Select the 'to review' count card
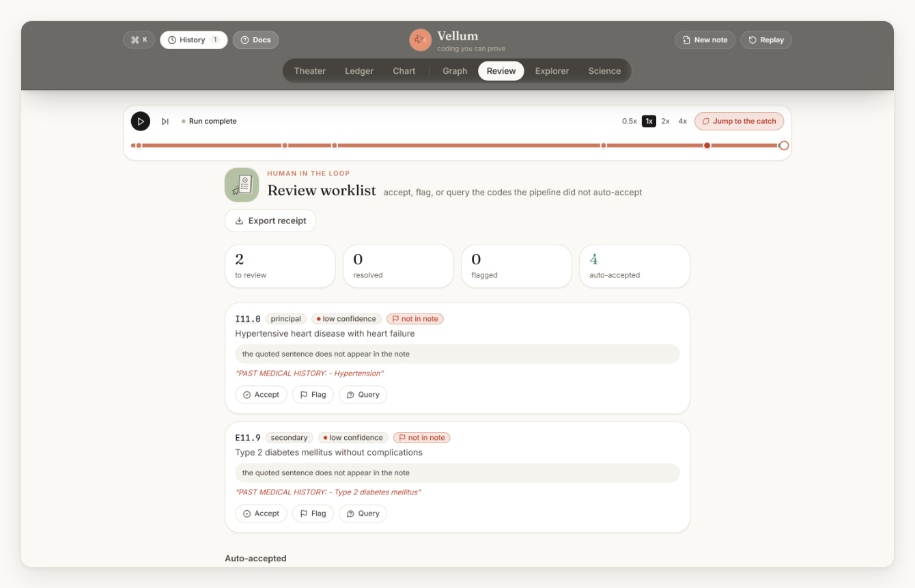Image resolution: width=915 pixels, height=588 pixels. (280, 266)
